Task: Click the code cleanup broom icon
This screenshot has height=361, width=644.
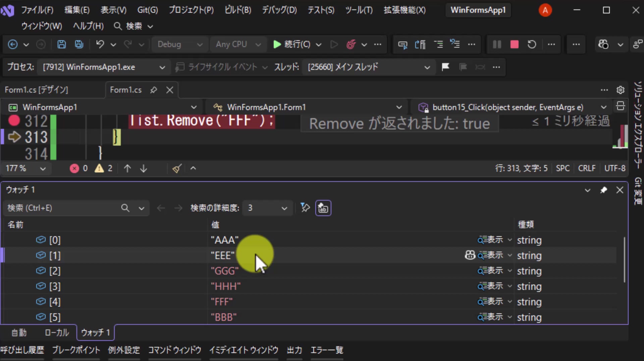Action: (x=177, y=168)
